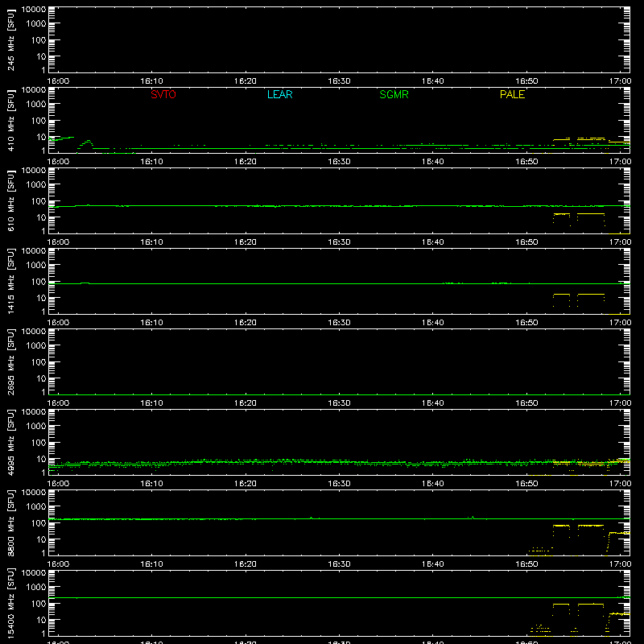Viewport: 644px width, 644px height.
Task: Select the 8800 MHz [SFU] axis title
Action: [10, 522]
